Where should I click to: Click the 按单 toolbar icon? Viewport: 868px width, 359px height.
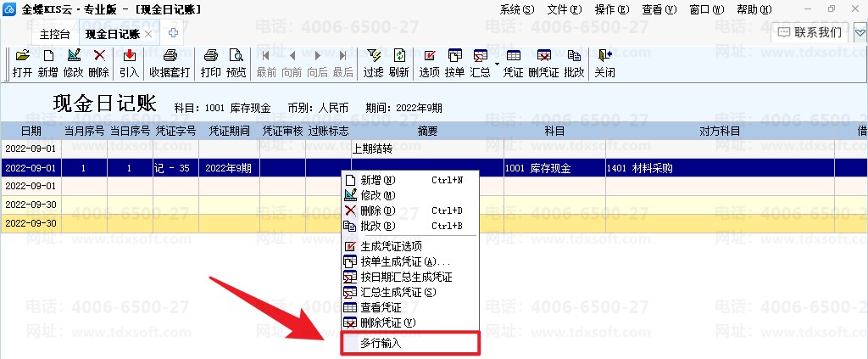point(455,63)
